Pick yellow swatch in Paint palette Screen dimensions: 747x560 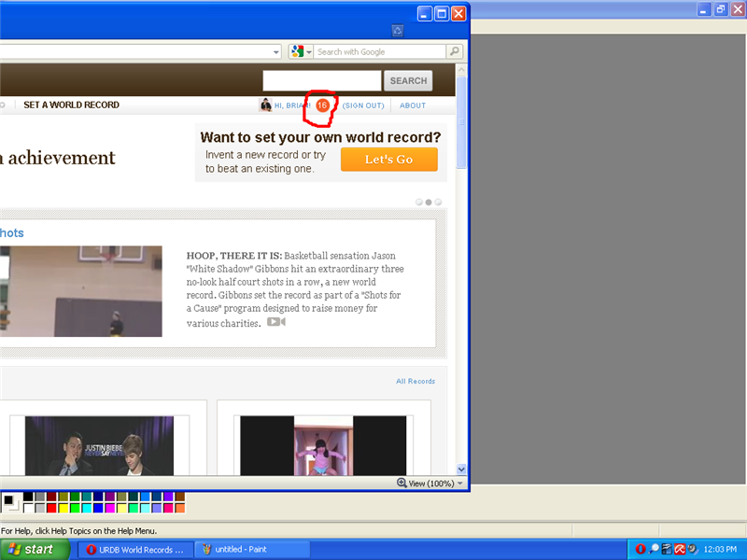63,508
